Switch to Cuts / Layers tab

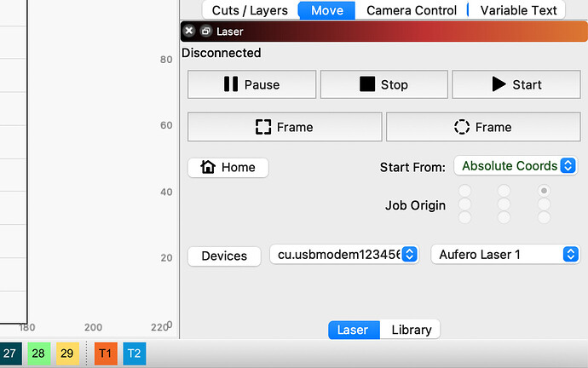(251, 10)
